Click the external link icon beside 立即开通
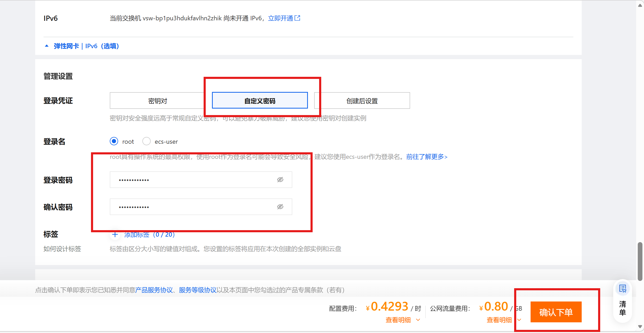Viewport: 644px width, 333px height. 297,18
